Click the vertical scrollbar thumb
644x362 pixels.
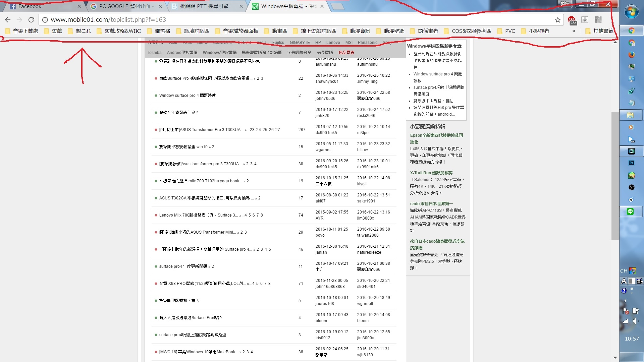[x=615, y=176]
